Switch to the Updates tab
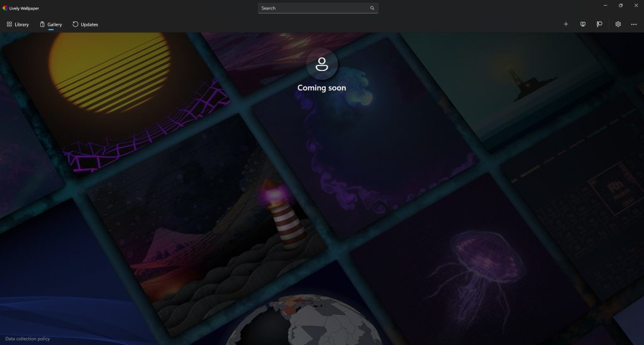Viewport: 644px width, 345px height. (86, 25)
